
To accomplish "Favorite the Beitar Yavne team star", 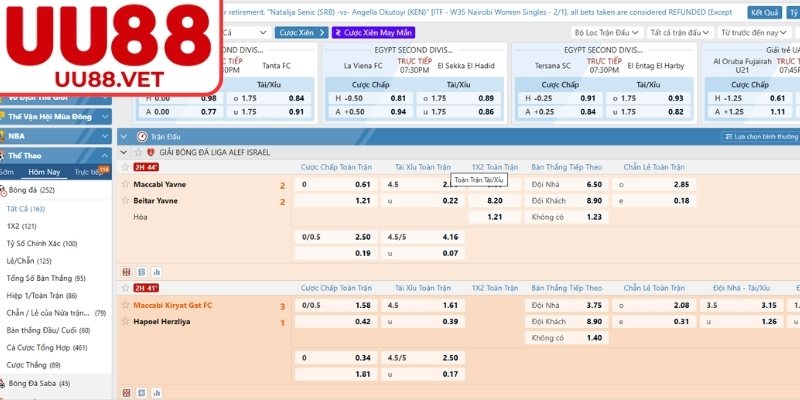I will (x=125, y=201).
